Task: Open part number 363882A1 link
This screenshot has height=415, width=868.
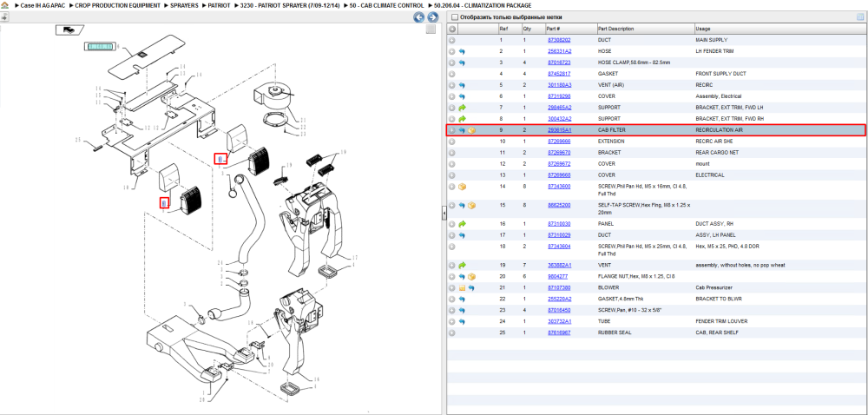Action: click(x=559, y=265)
